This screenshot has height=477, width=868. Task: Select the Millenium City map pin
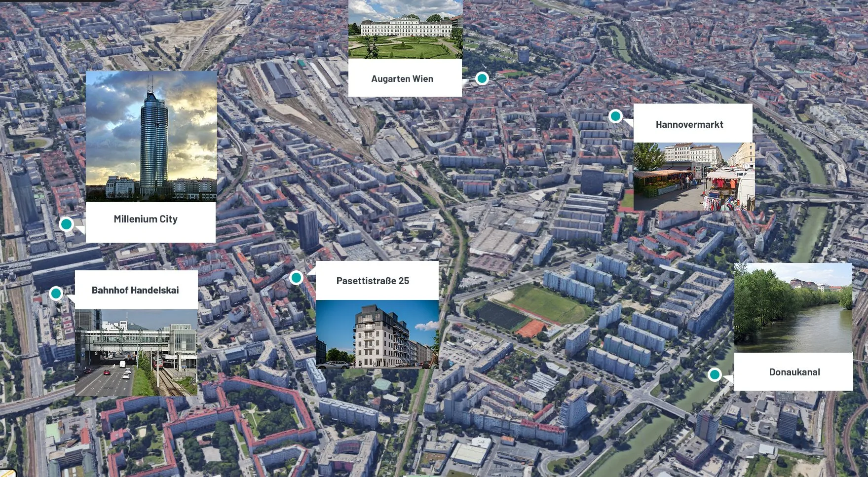(66, 224)
